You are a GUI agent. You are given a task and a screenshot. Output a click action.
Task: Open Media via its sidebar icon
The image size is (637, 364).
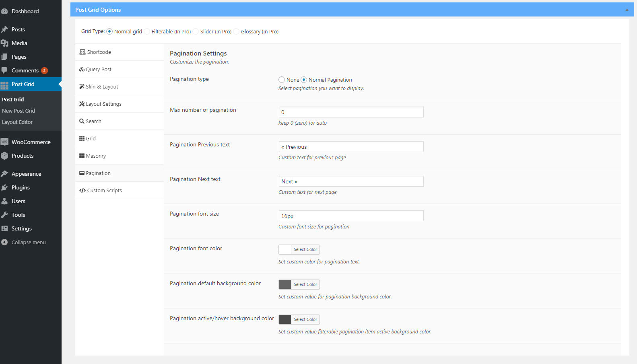pos(5,43)
